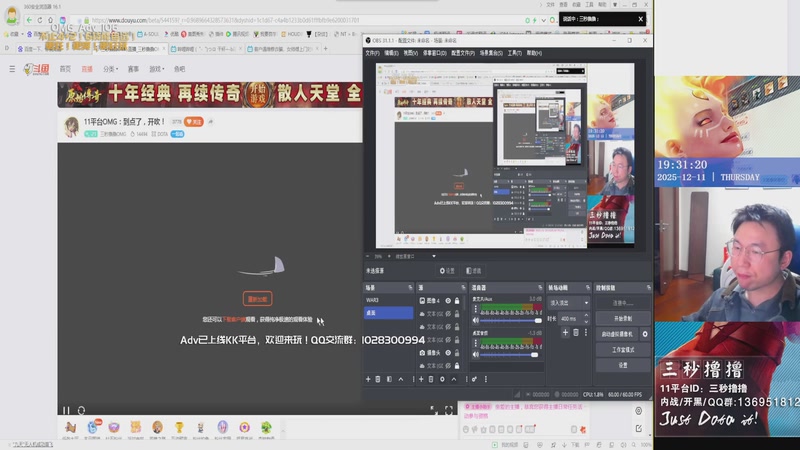Open 麦克风/Aux three-dot options menu

[x=476, y=309]
